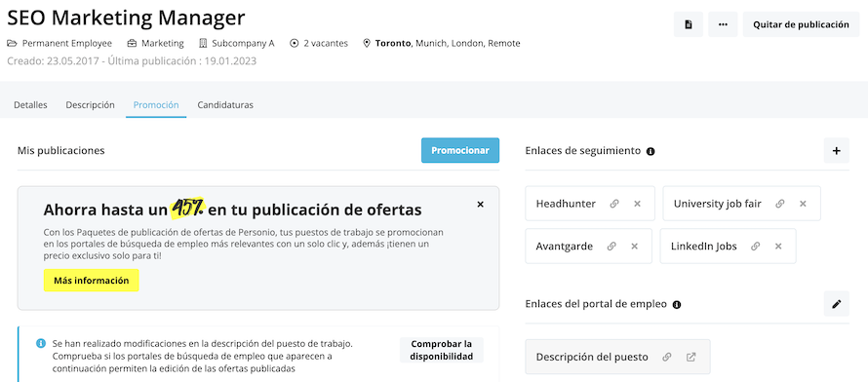Click the 2 vacantes target icon

tap(295, 43)
